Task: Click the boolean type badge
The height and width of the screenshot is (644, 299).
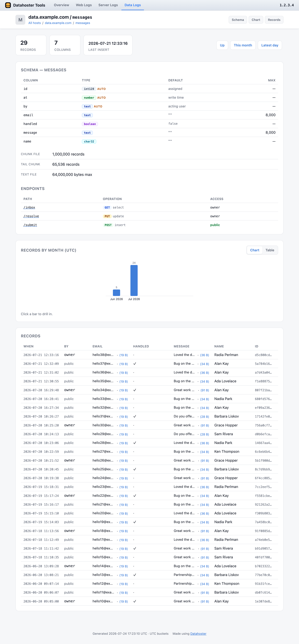Action: click(90, 124)
